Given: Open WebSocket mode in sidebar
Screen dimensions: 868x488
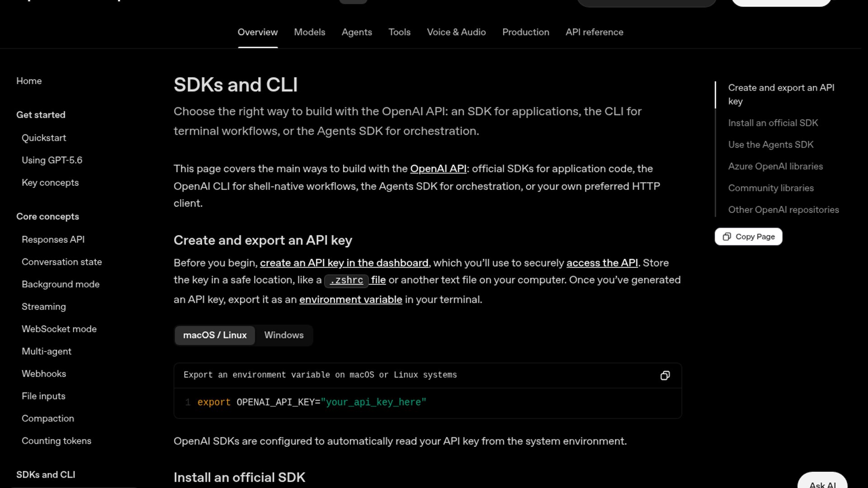Looking at the screenshot, I should point(59,329).
